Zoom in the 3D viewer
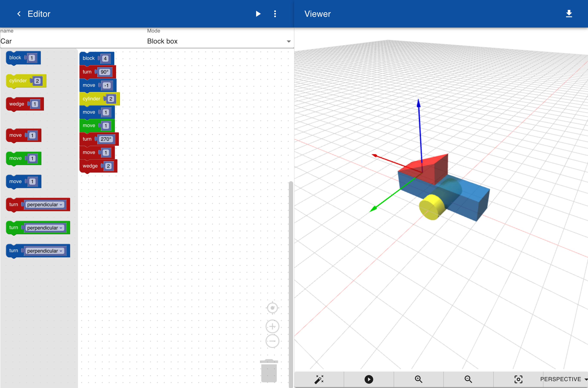Viewport: 588px width, 388px height. click(x=419, y=379)
